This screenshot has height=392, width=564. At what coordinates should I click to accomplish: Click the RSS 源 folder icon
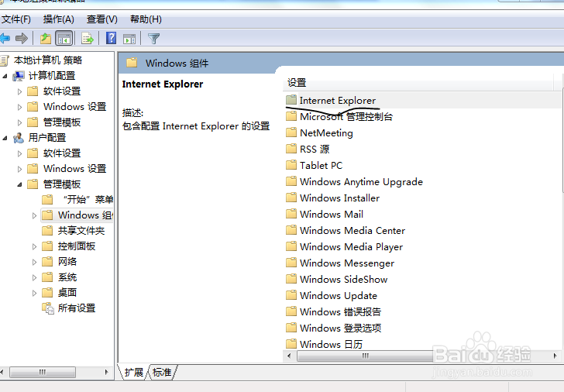click(x=291, y=149)
